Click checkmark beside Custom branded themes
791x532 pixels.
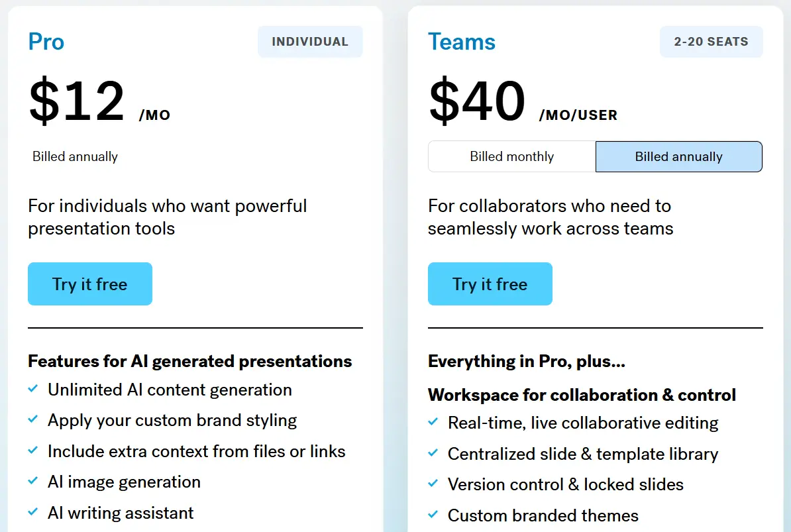coord(433,515)
